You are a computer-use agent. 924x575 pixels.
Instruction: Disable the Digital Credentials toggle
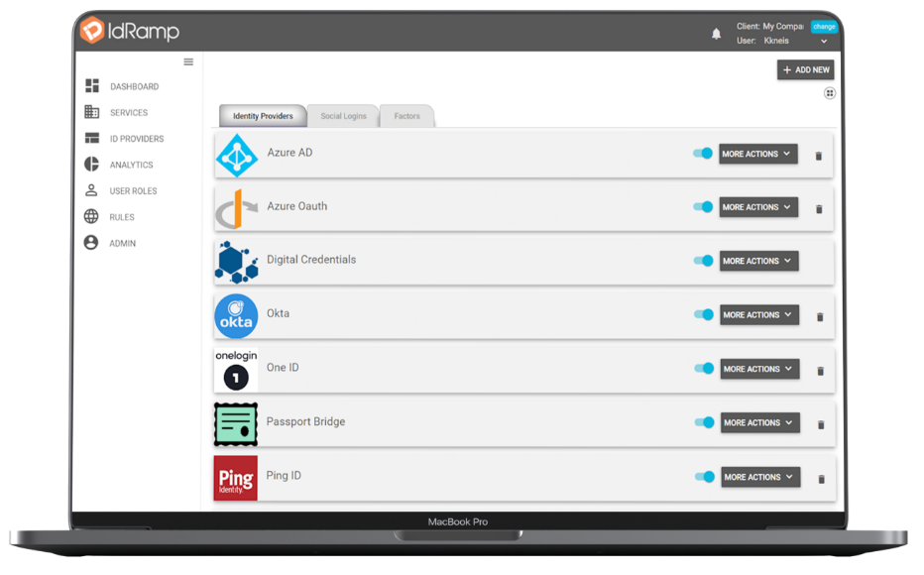(x=704, y=261)
